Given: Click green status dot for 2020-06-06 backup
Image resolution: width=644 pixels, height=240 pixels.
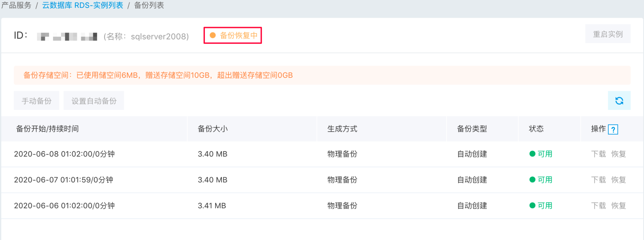Looking at the screenshot, I should [x=532, y=205].
